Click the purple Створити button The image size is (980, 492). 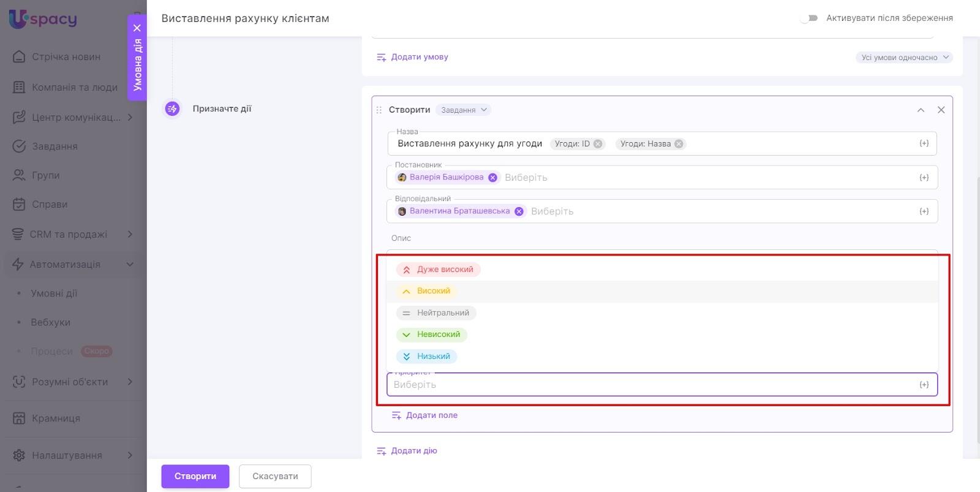coord(195,476)
